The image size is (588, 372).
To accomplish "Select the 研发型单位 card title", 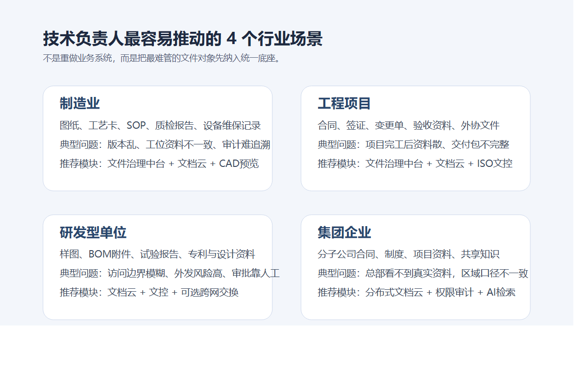I will click(93, 232).
